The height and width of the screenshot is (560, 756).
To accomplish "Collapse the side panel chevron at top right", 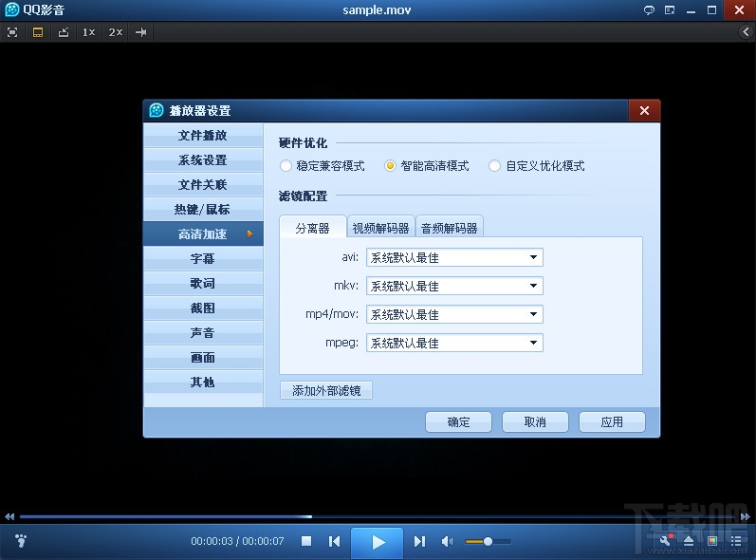I will [x=746, y=32].
